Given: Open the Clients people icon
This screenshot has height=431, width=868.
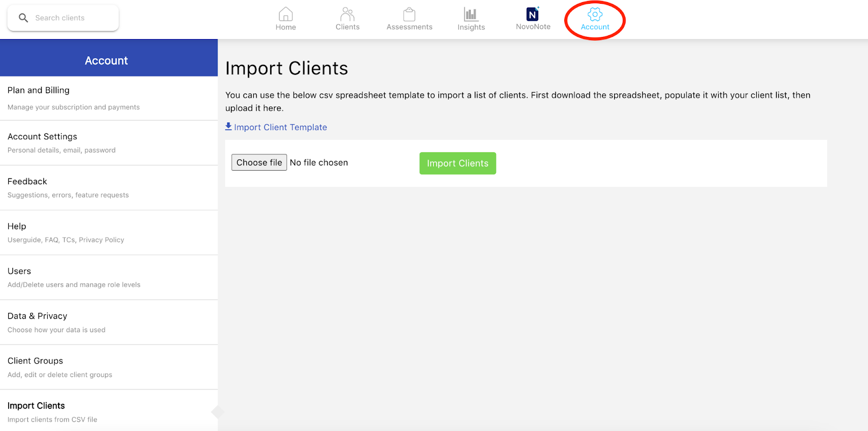Looking at the screenshot, I should (348, 14).
